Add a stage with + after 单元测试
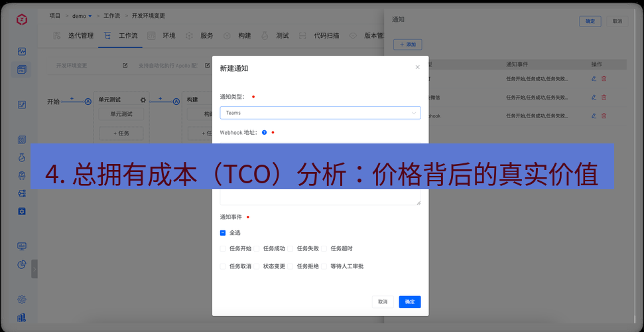The image size is (644, 332). (161, 99)
